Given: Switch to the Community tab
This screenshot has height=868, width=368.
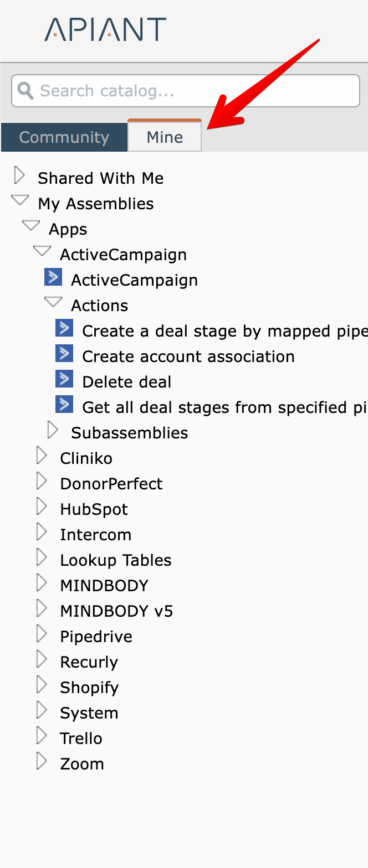Looking at the screenshot, I should [64, 137].
